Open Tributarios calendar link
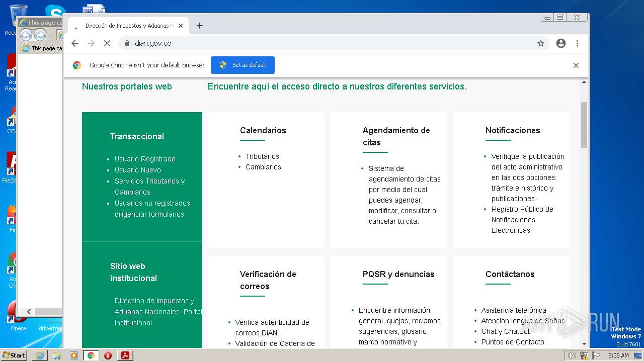 click(x=262, y=156)
